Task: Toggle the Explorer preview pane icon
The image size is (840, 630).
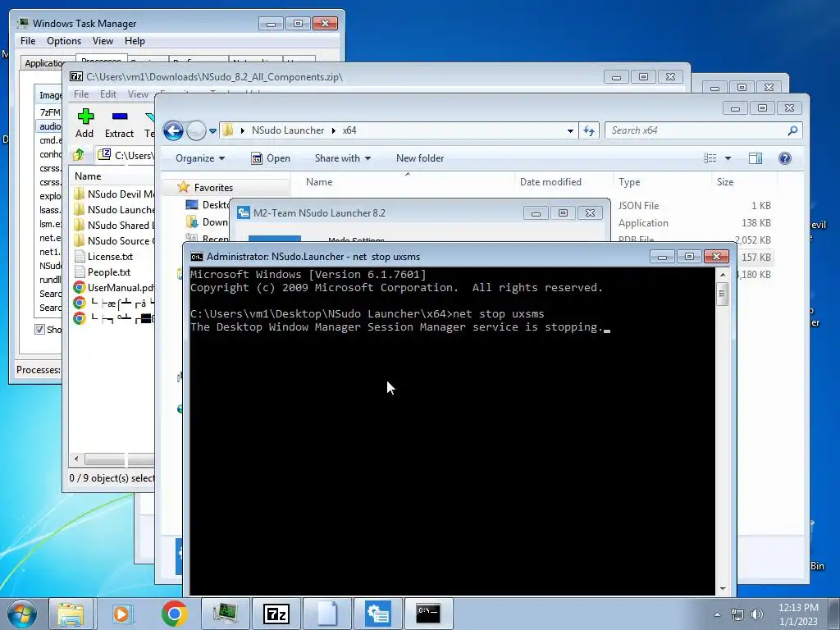Action: pos(756,158)
